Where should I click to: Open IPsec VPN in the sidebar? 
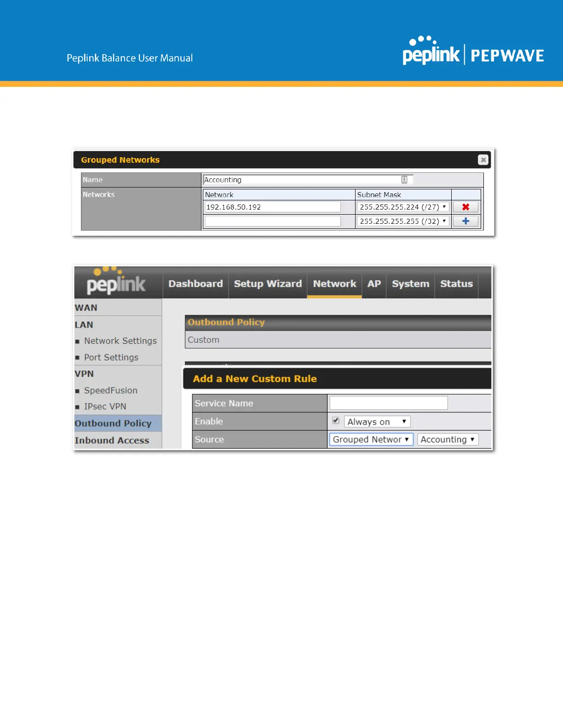105,406
